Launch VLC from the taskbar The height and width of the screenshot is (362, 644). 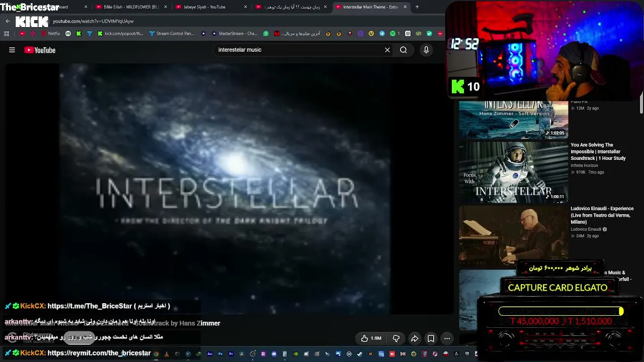167,354
